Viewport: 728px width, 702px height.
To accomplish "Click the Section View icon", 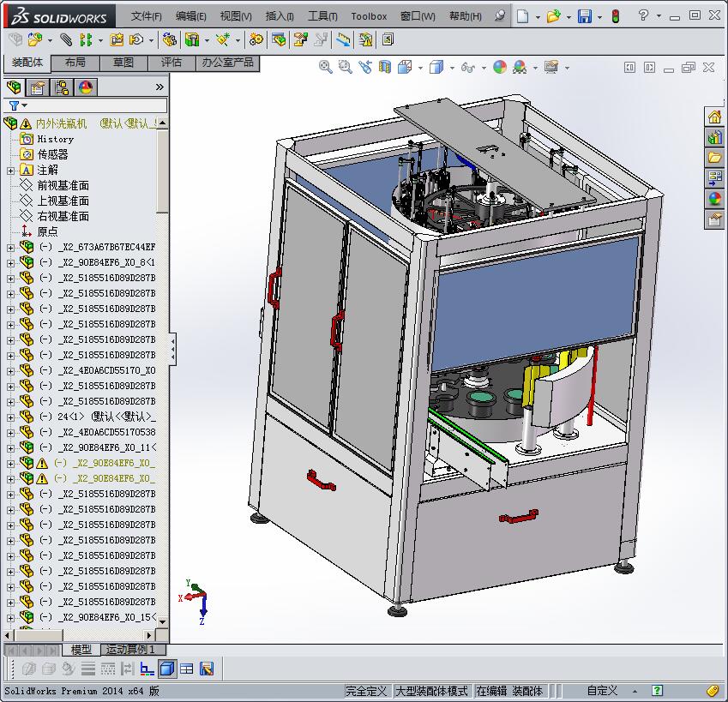I will [x=385, y=67].
